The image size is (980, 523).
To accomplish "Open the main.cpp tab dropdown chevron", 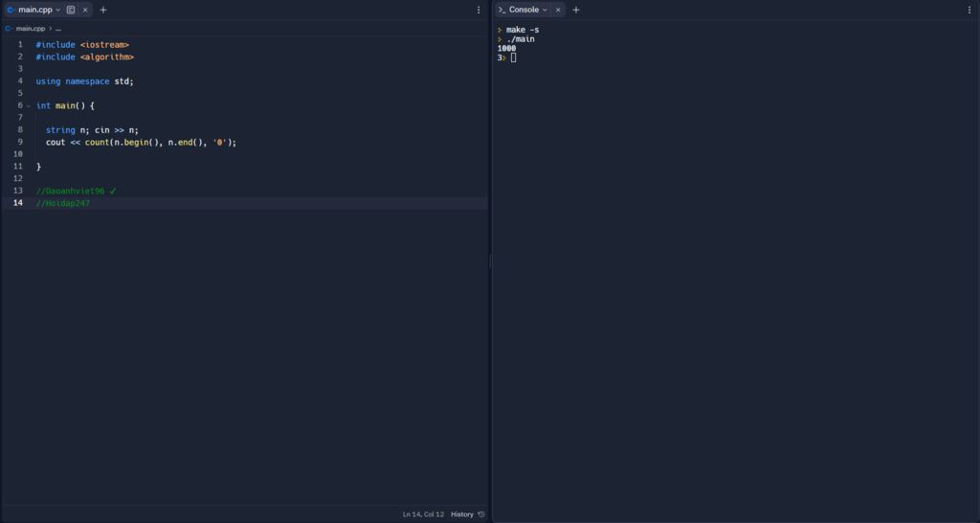I will tap(58, 10).
